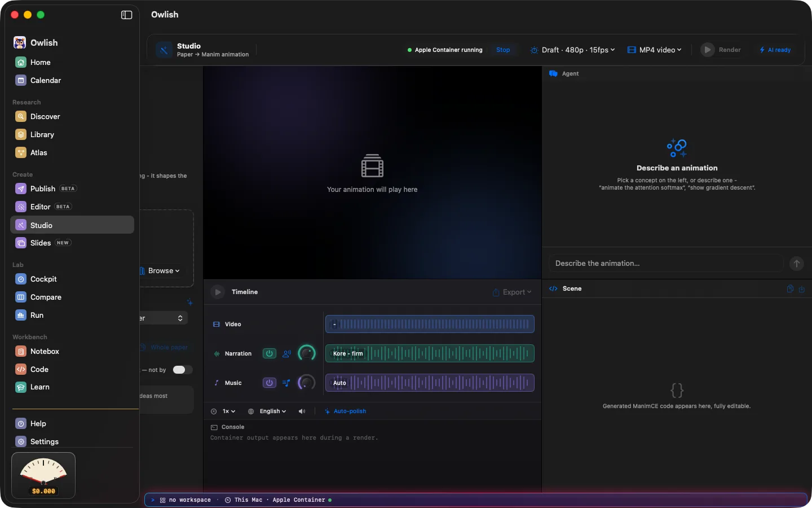Focus the 'Describe the animation...' input field

coord(666,264)
